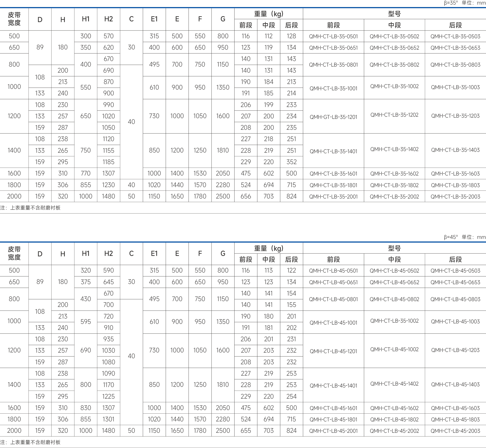Select model cell QMH-CT-LB-45-2001
The height and width of the screenshot is (448, 486).
pos(333,431)
